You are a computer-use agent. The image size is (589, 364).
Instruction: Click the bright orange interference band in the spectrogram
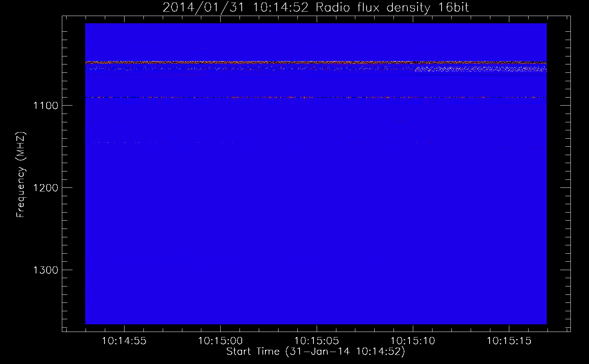click(316, 63)
